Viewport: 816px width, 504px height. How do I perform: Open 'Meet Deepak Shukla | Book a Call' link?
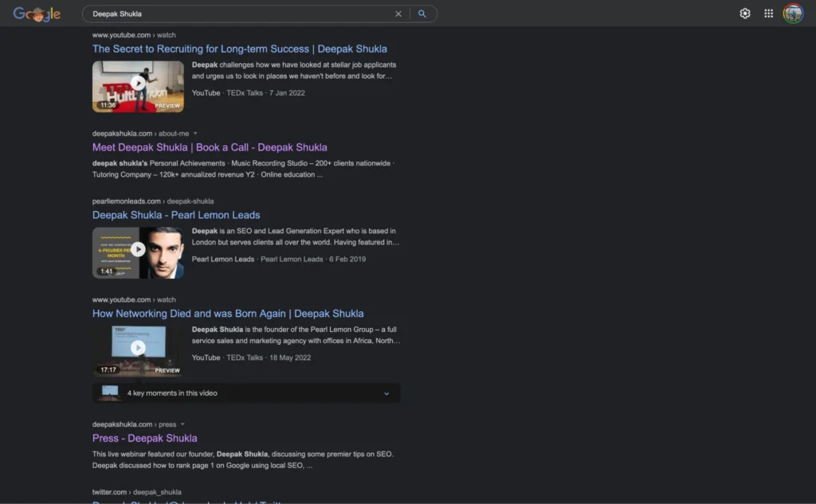point(210,147)
